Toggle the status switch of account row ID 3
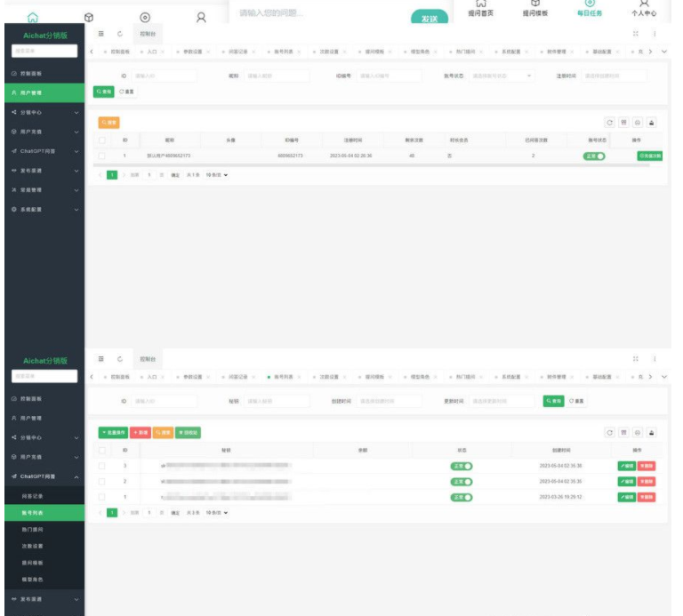This screenshot has width=683, height=616. 462,465
